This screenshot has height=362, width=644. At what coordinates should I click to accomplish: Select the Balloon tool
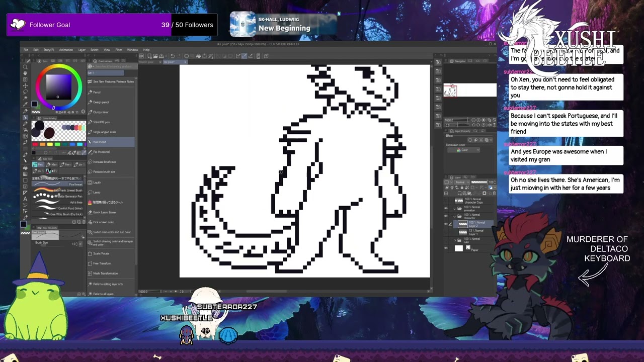click(25, 205)
